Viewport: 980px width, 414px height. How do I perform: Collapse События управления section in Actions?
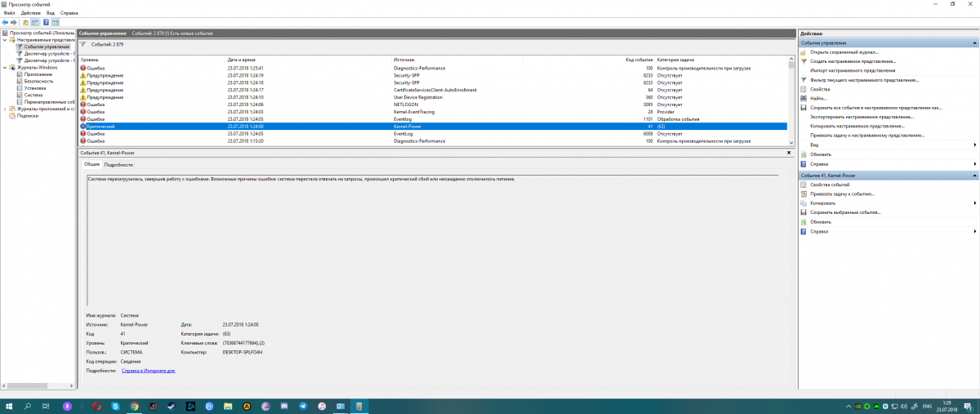click(x=973, y=42)
